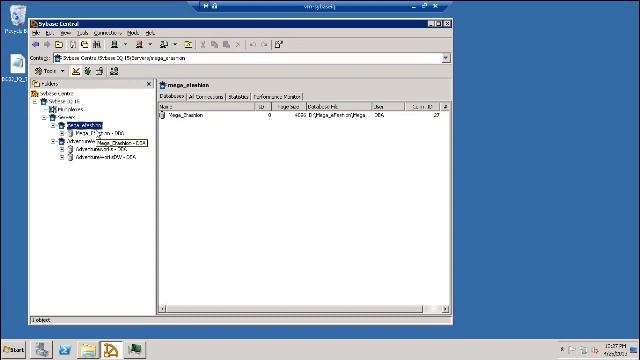Open the Help menu

[x=150, y=33]
